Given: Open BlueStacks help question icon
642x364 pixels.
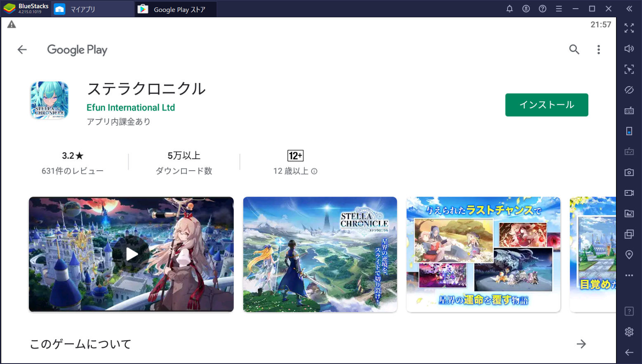Looking at the screenshot, I should 543,9.
